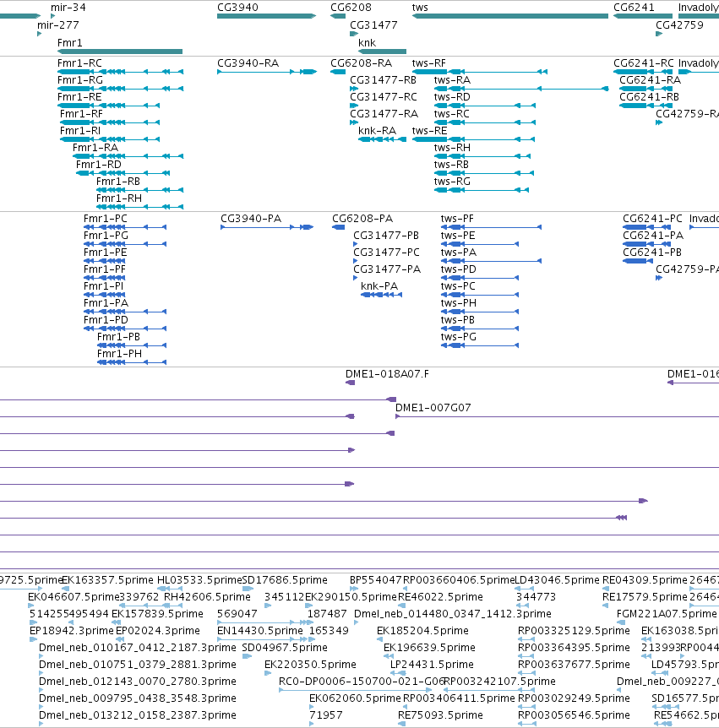
Task: Select EST EK220350.5prime
Action: [268, 673]
